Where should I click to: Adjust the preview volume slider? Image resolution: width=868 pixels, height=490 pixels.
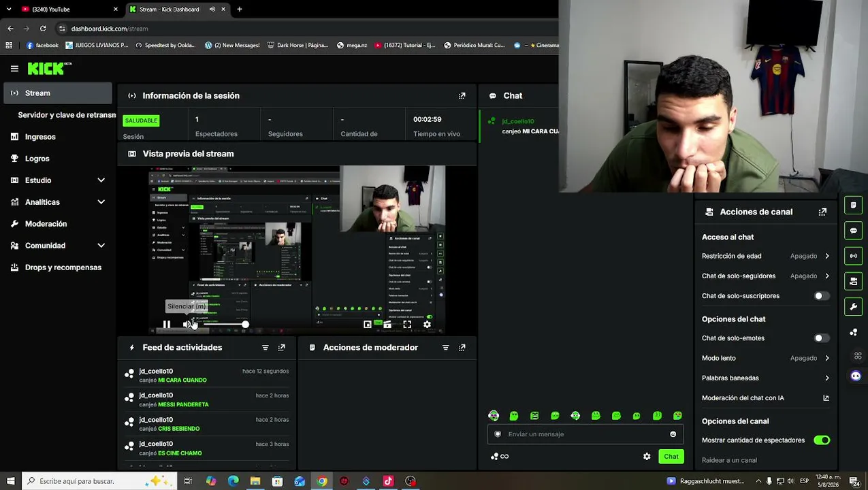click(225, 325)
